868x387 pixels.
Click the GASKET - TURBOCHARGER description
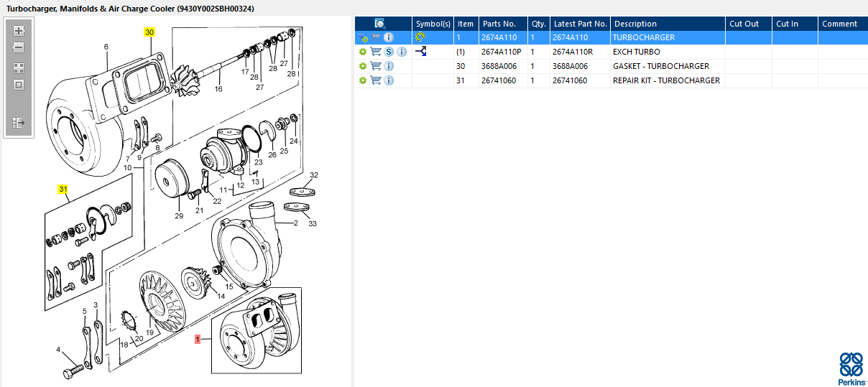pos(661,66)
